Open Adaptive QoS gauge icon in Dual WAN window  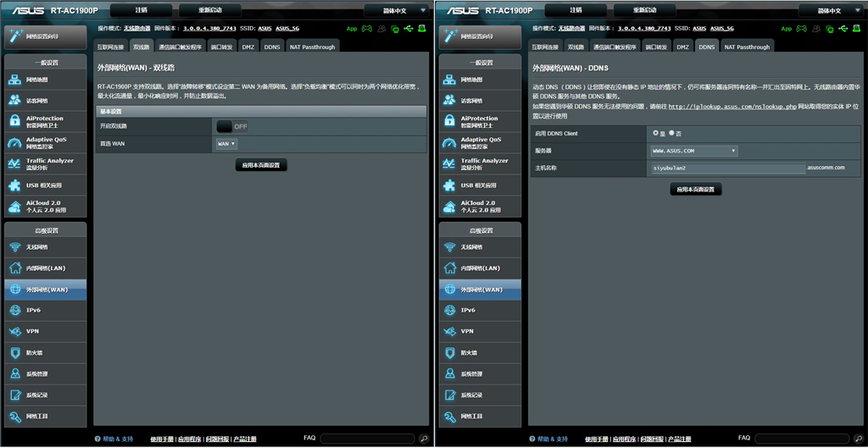pyautogui.click(x=14, y=142)
